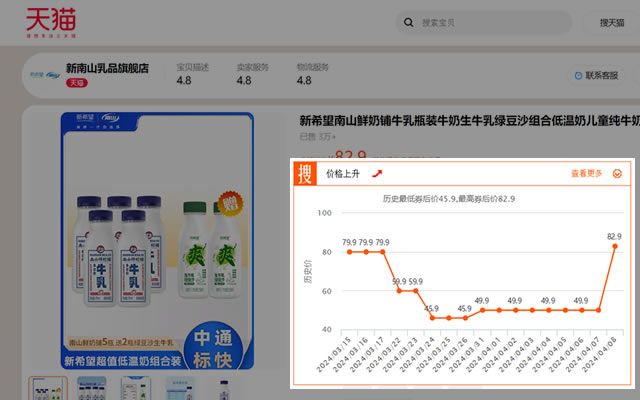Viewport: 640px width, 400px height.
Task: Click the 查看更多 link
Action: [x=587, y=174]
